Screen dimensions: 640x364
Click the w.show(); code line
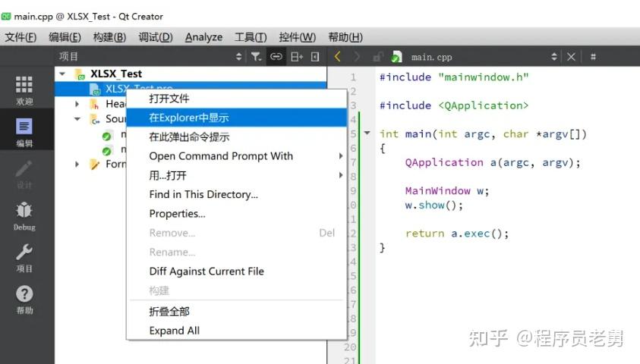pos(433,205)
